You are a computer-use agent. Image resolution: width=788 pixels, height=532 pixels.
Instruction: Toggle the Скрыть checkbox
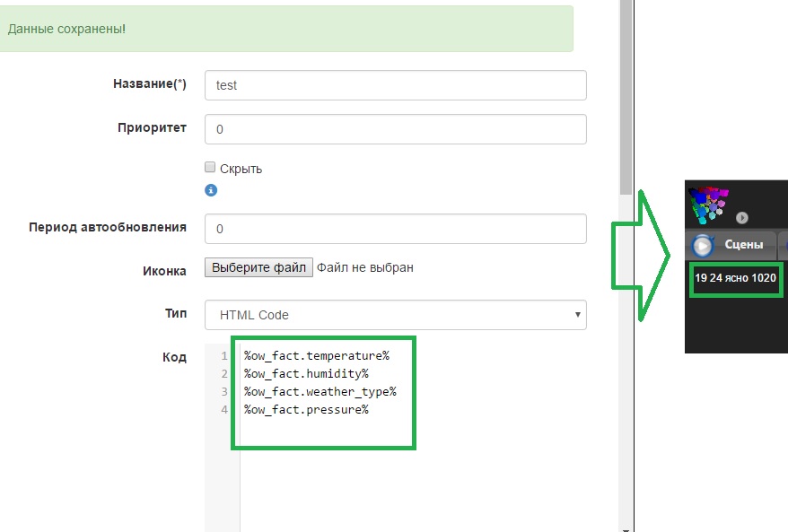click(x=210, y=167)
